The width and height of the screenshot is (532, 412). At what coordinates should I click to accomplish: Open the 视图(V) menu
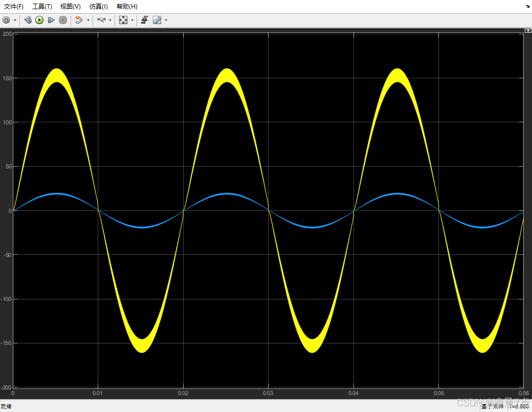click(x=70, y=7)
